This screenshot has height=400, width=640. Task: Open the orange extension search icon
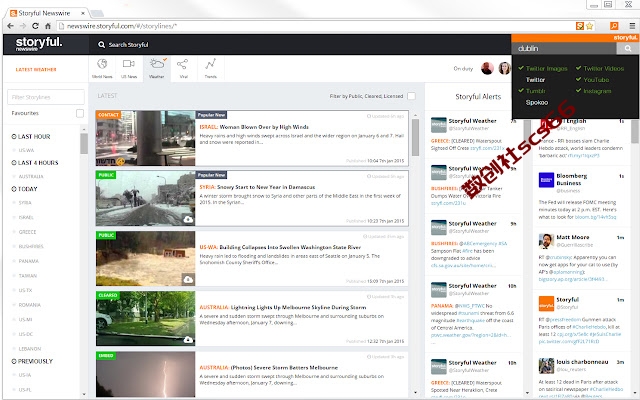[x=614, y=26]
